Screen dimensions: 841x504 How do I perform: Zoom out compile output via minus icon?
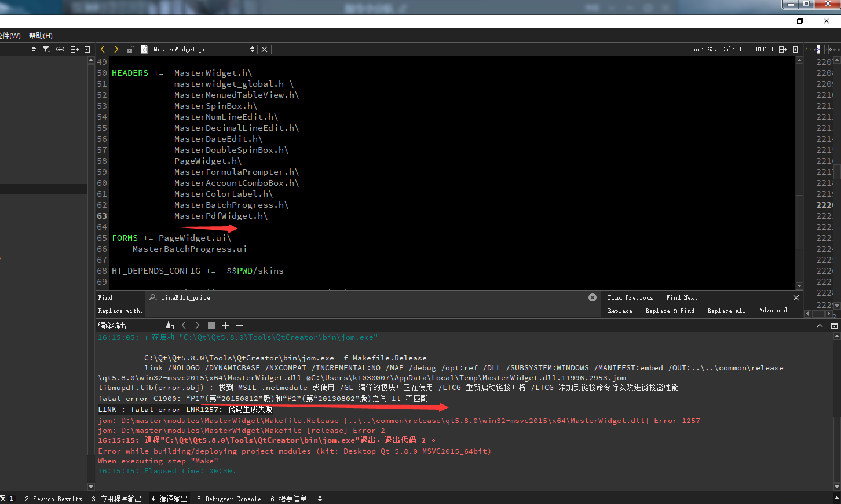click(239, 325)
